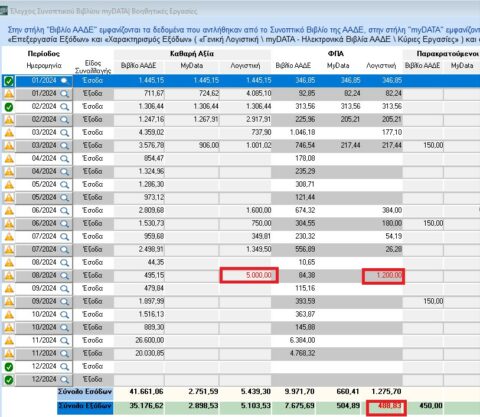Open magnifier lookup for 08/2024 Έξοδα

point(65,276)
